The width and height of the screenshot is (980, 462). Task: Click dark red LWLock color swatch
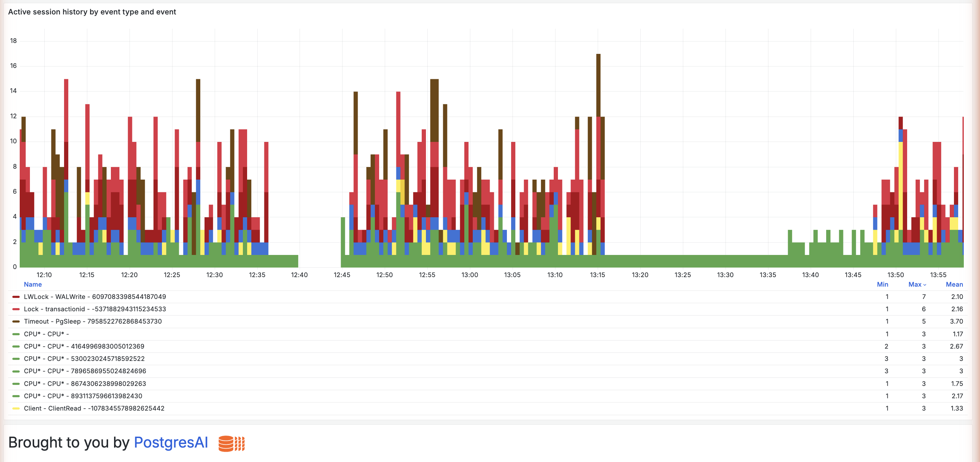(x=15, y=297)
